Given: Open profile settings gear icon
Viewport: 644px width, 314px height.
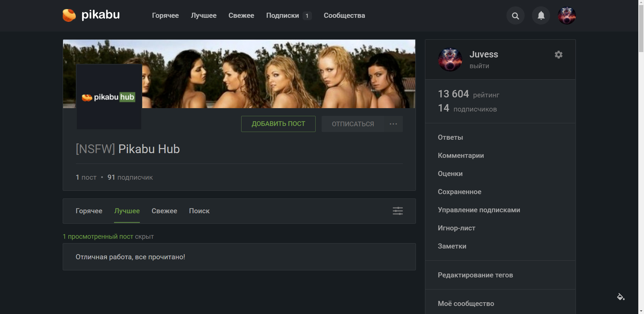Looking at the screenshot, I should [x=558, y=54].
